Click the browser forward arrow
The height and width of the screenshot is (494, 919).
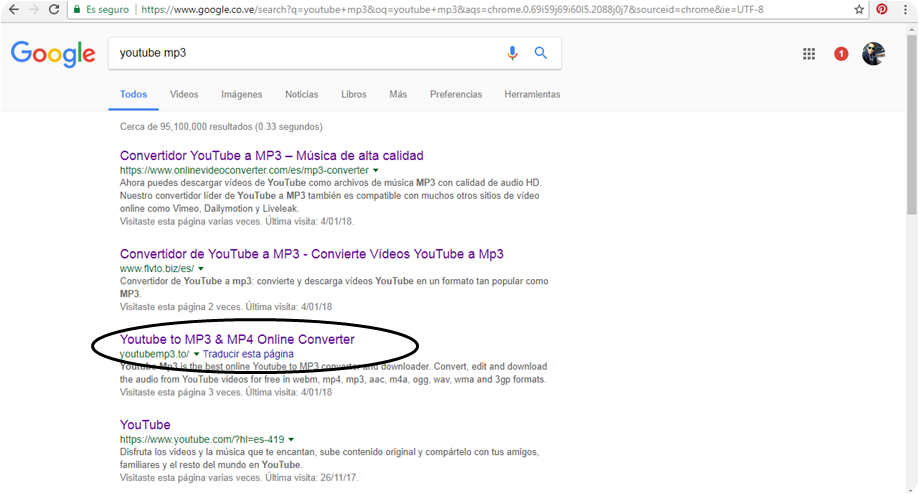pos(34,9)
